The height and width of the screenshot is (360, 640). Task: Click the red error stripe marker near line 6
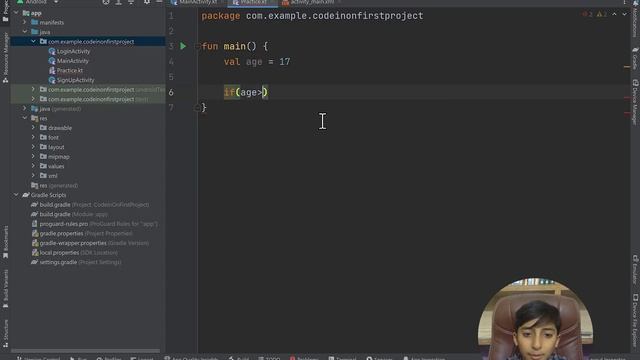click(x=627, y=98)
